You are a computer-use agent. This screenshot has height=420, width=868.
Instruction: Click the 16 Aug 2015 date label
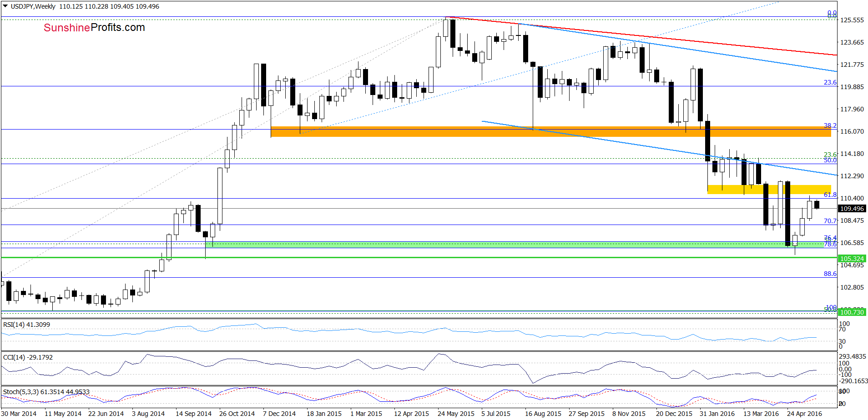tap(543, 414)
